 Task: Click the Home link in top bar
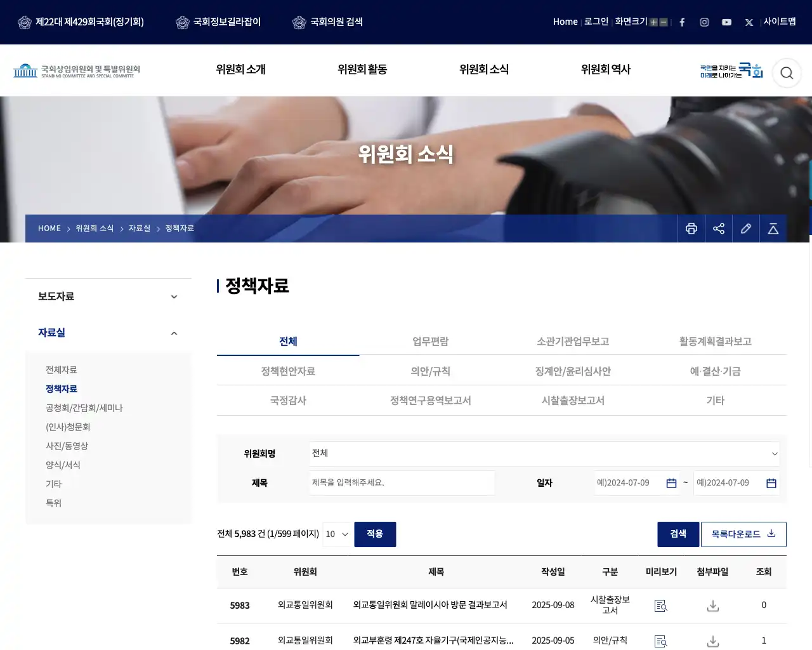pyautogui.click(x=565, y=22)
